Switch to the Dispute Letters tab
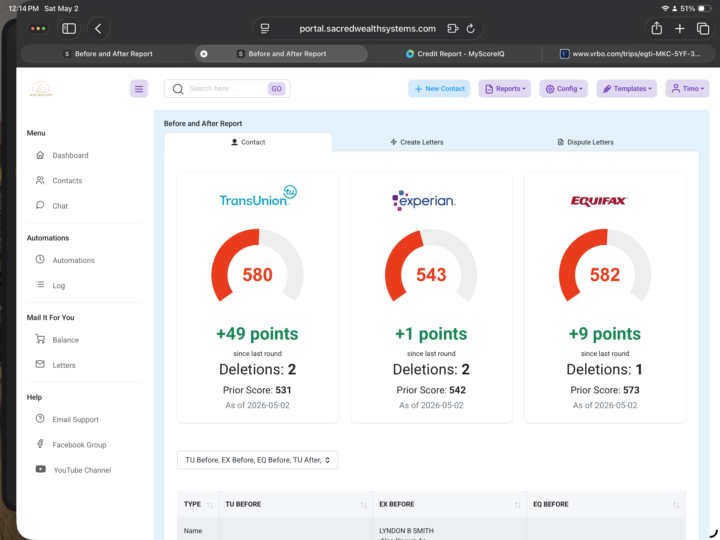 click(x=585, y=142)
